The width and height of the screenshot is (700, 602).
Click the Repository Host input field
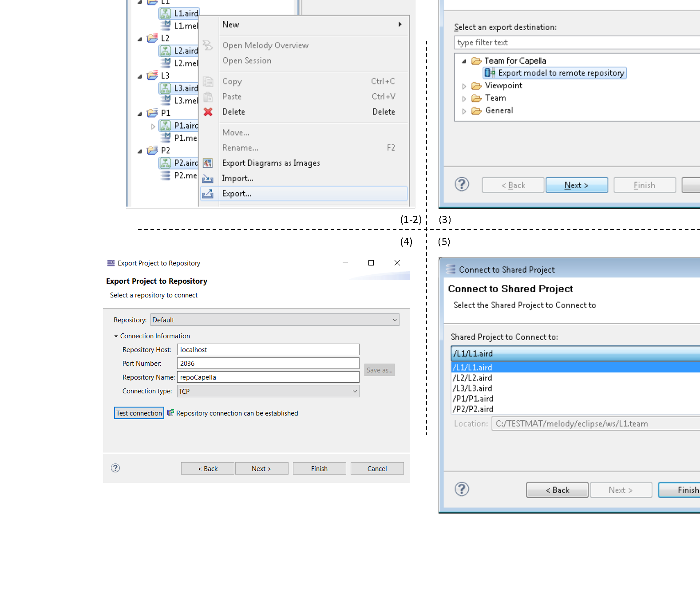click(268, 350)
